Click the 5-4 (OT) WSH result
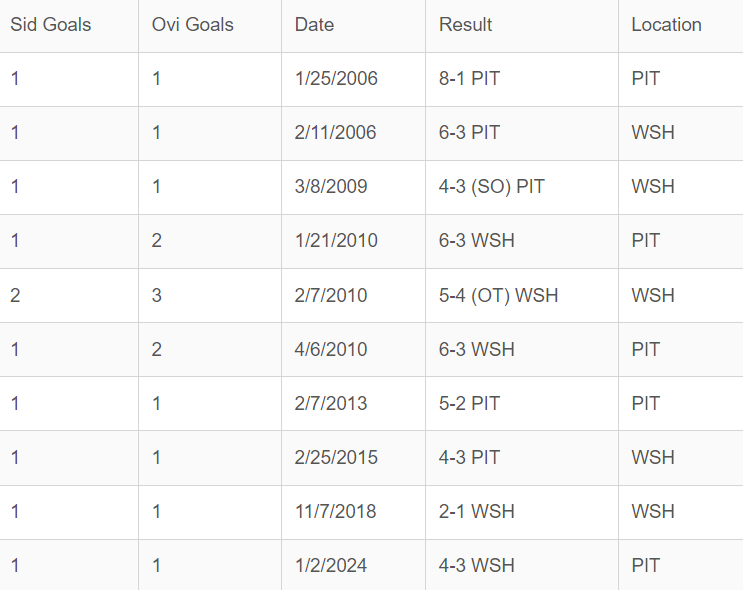This screenshot has height=590, width=743. [x=498, y=295]
